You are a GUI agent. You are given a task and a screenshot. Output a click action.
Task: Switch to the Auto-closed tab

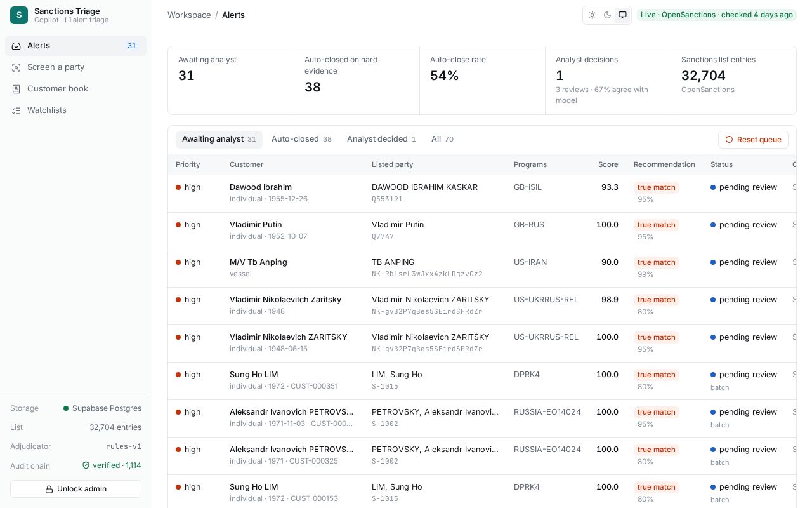pos(301,140)
